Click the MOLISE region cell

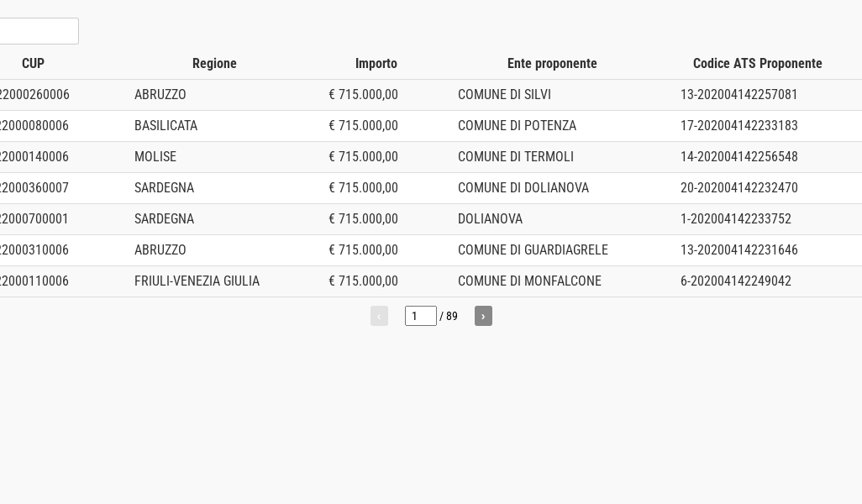tap(155, 157)
